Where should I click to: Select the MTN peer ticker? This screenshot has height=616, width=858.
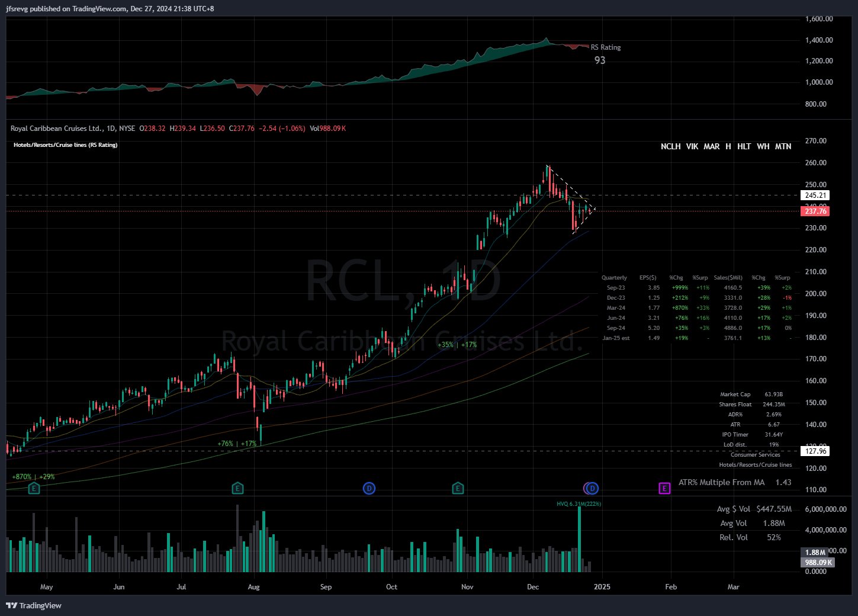(783, 146)
